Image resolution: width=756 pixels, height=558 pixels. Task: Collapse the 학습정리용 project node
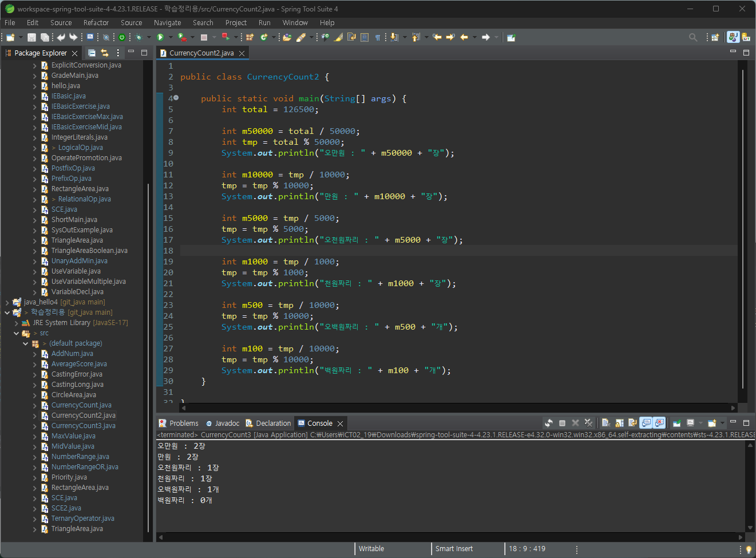click(7, 312)
